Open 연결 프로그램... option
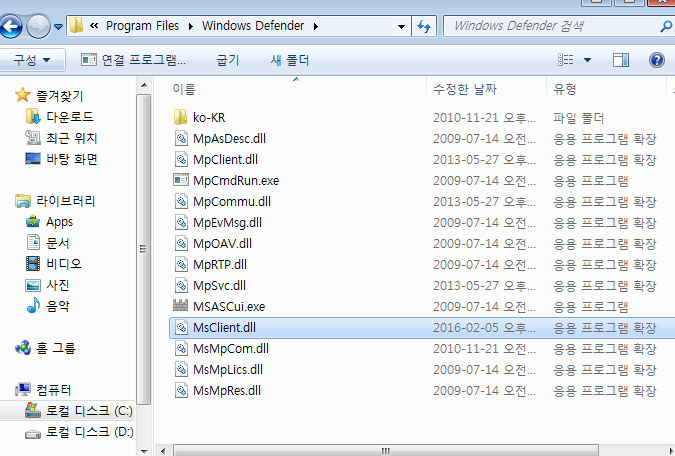The image size is (675, 456). coord(133,60)
